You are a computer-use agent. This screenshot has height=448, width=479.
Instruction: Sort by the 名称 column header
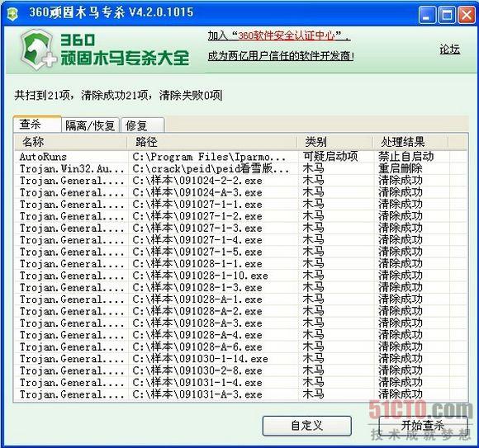tap(70, 142)
